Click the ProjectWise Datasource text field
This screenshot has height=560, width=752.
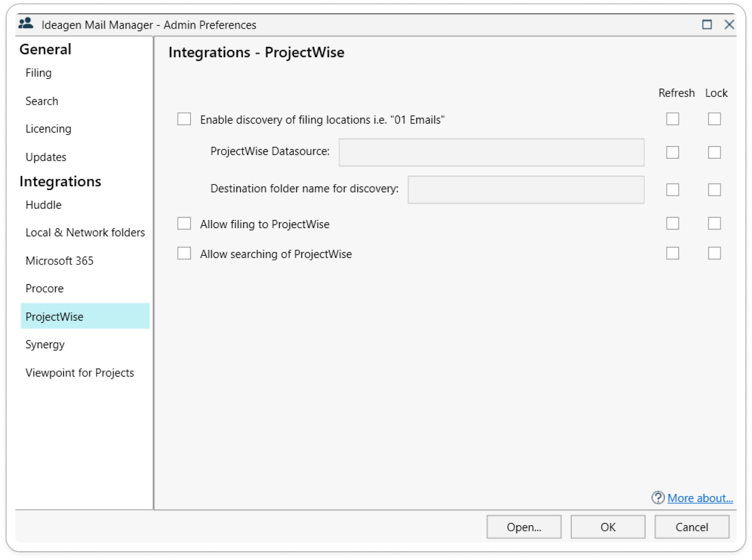(491, 152)
